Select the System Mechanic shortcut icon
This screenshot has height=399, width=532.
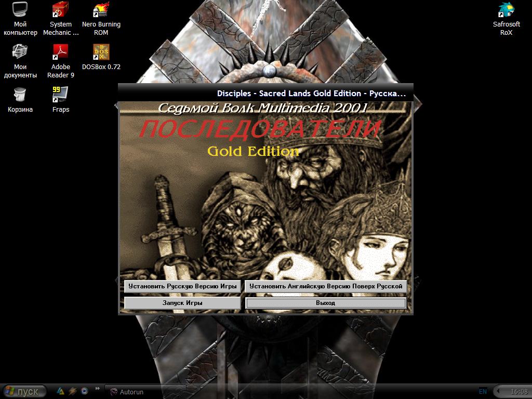(61, 19)
